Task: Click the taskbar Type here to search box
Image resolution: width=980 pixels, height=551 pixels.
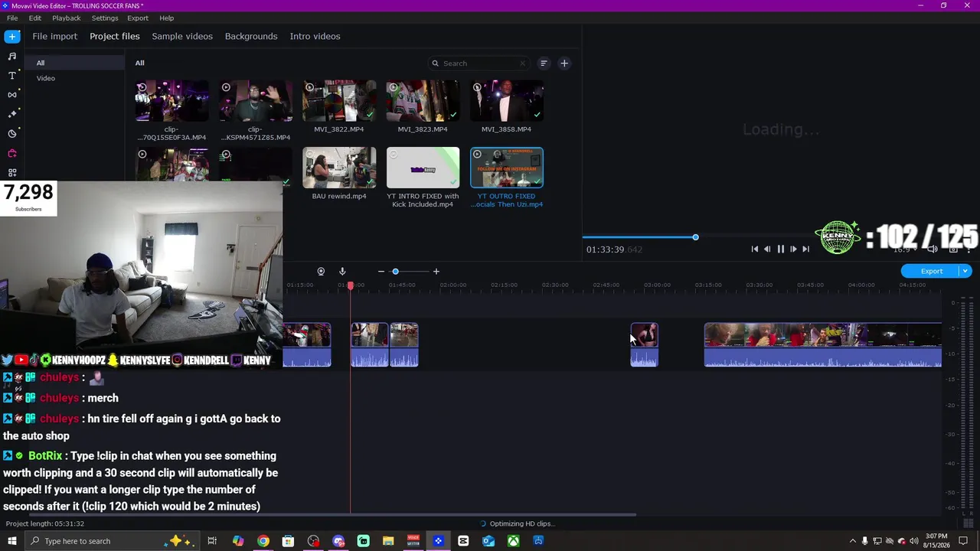Action: (111, 541)
